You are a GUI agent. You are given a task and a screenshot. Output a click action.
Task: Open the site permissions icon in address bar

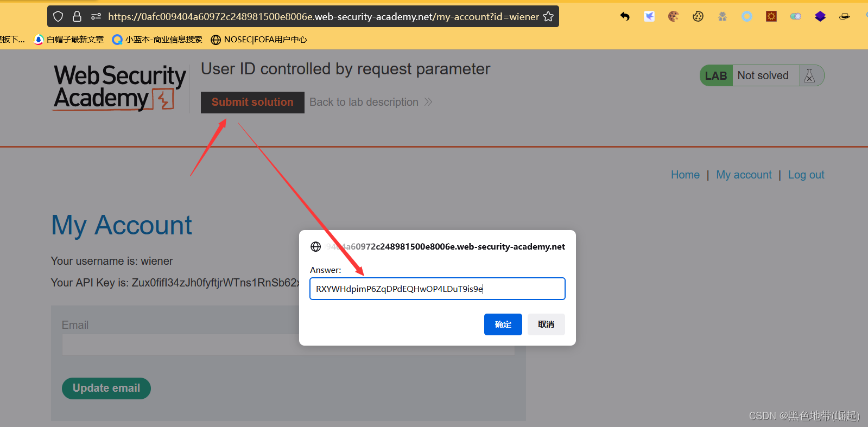point(96,16)
